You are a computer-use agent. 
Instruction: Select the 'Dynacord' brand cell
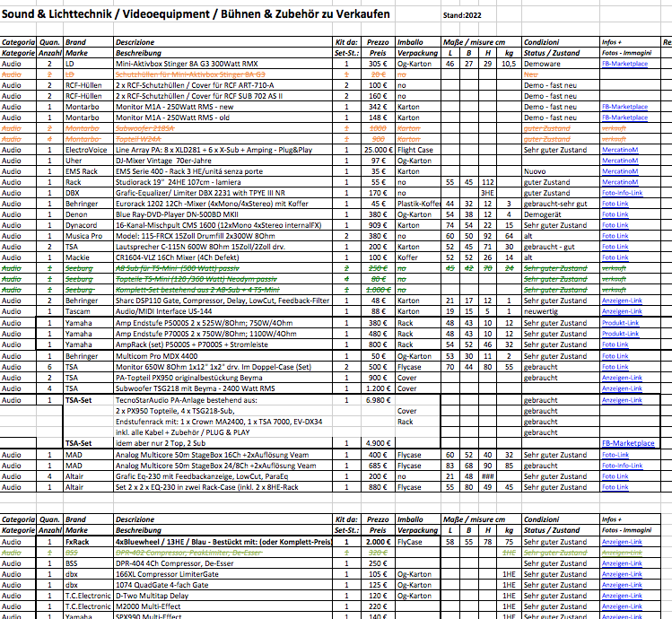[88, 225]
